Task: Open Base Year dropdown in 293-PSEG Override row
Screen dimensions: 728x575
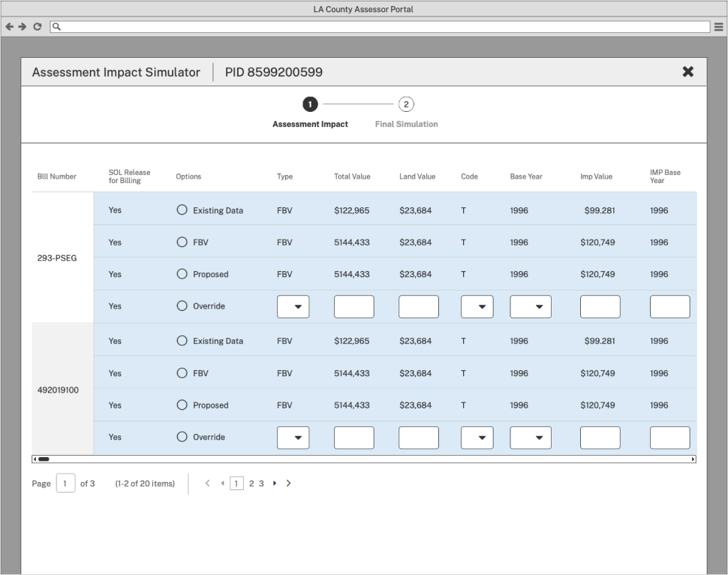Action: tap(531, 306)
